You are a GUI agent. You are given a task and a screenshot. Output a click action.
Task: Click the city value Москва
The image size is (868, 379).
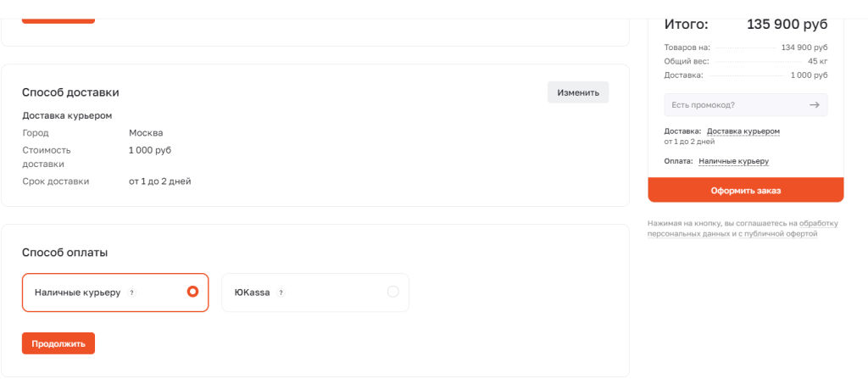click(146, 132)
